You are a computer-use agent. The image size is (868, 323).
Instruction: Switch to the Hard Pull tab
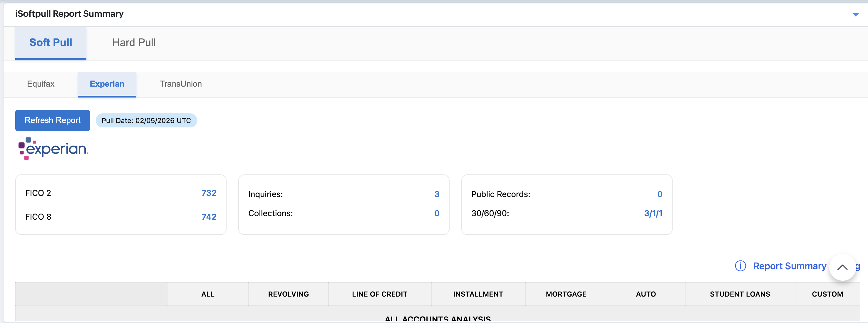(x=134, y=43)
